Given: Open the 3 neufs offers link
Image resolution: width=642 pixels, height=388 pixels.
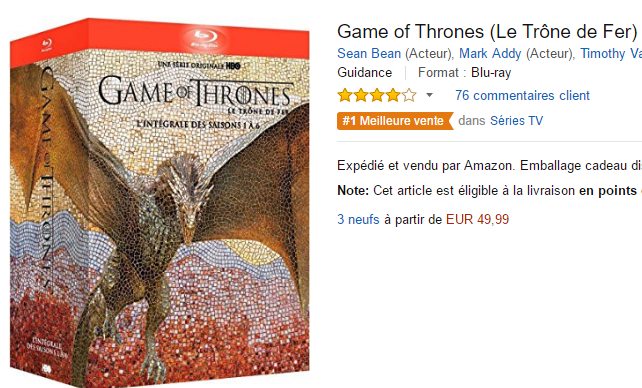Looking at the screenshot, I should 358,219.
